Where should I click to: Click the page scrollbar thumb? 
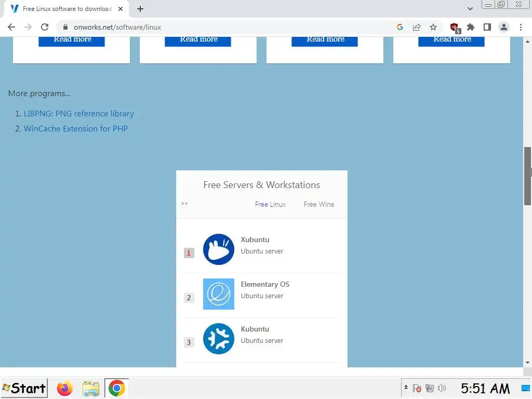527,176
